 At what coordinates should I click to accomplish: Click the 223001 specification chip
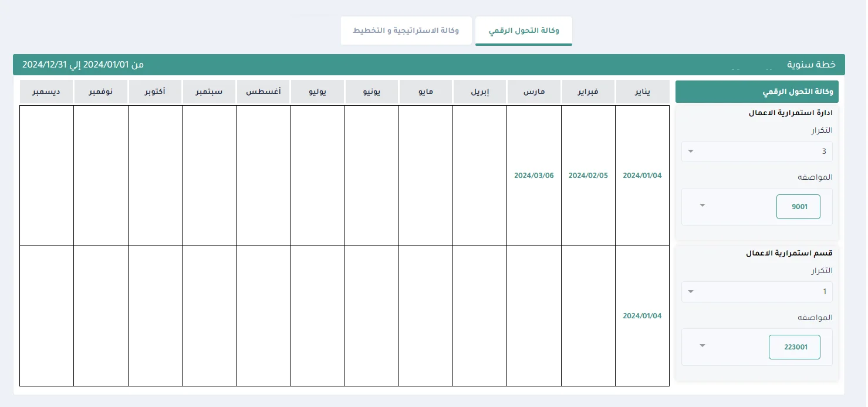pos(794,347)
